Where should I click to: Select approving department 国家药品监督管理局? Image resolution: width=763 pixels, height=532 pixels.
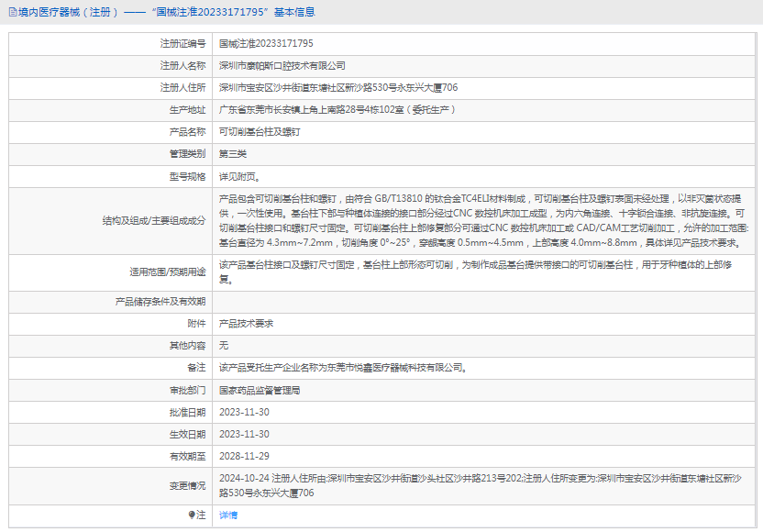pos(260,391)
